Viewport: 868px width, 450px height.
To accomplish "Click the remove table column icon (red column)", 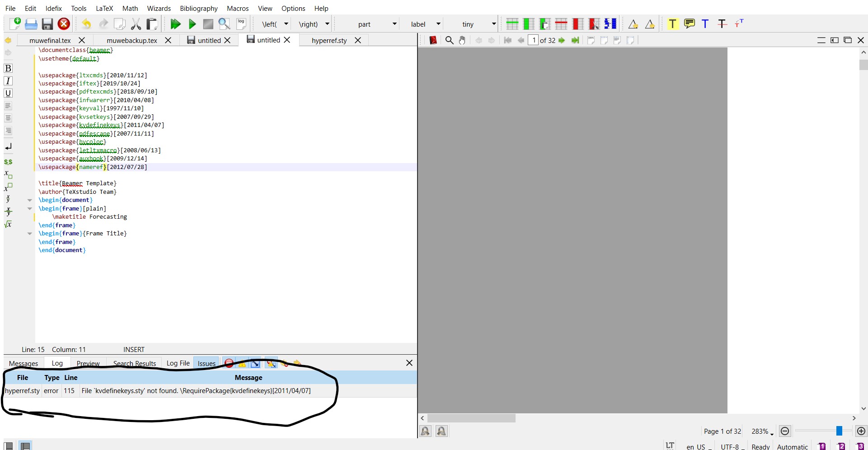I will tap(577, 23).
